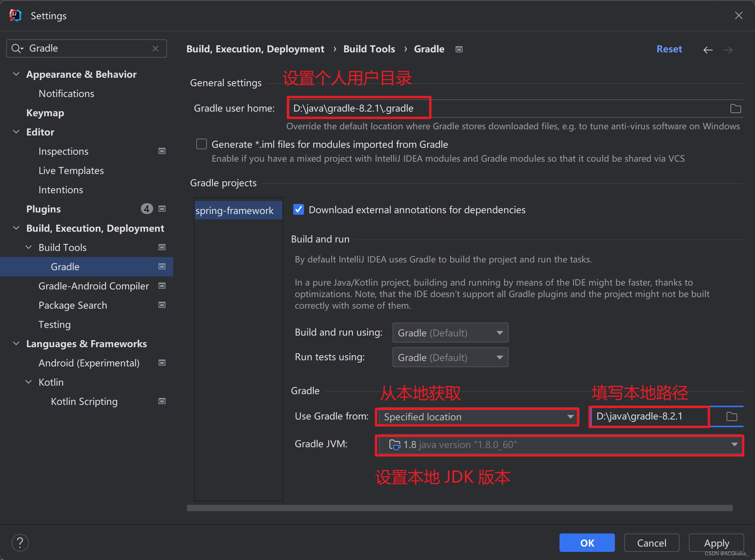Viewport: 755px width, 560px height.
Task: Open Notifications settings page
Action: [x=66, y=94]
